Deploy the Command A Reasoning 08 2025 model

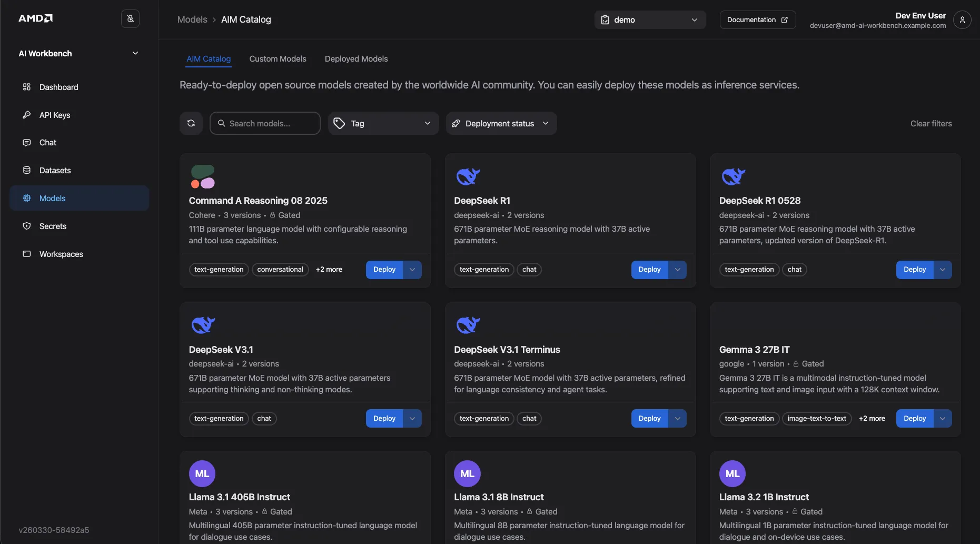[x=384, y=270]
